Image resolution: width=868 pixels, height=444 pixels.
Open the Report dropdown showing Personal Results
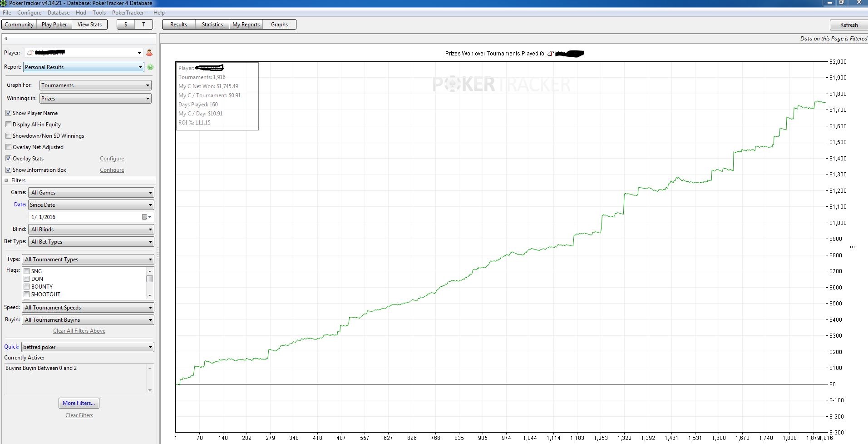click(x=84, y=67)
